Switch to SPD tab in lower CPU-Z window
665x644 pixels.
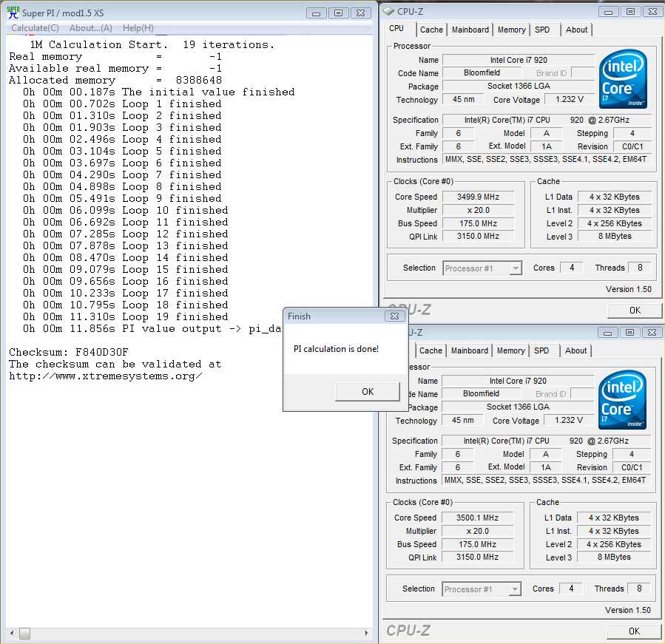pos(541,350)
